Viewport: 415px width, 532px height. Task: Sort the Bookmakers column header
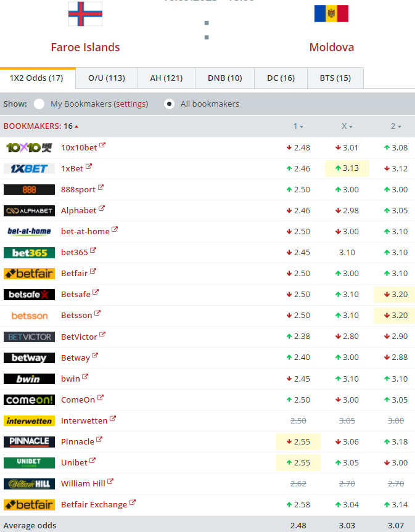41,126
